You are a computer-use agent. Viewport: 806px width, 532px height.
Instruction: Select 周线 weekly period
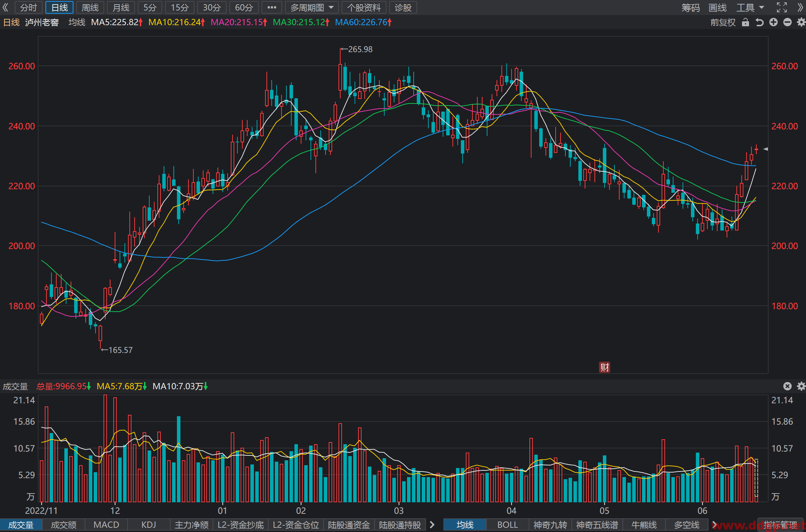(x=90, y=7)
